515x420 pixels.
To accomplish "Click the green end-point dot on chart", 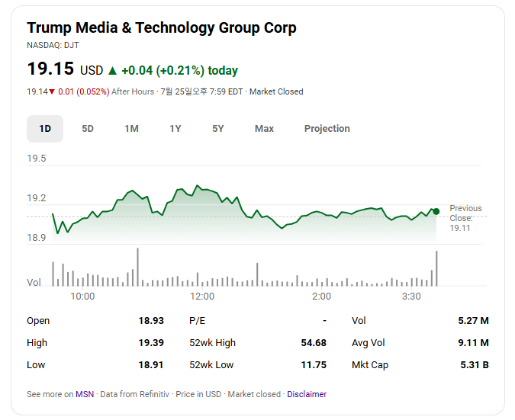I will tap(436, 212).
